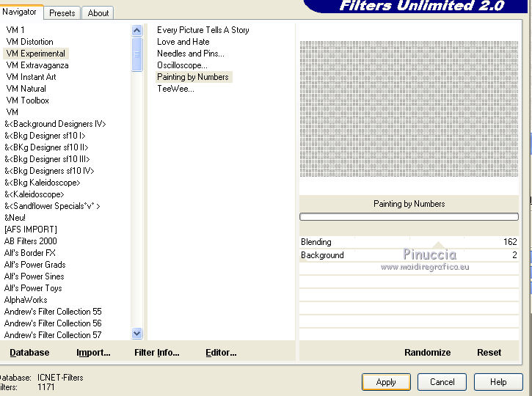Select VM Instant Art category
Screen dimensions: 532x396
point(32,77)
